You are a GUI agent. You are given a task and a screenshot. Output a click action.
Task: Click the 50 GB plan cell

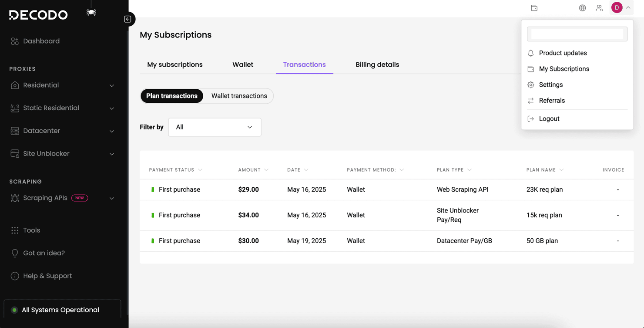542,241
